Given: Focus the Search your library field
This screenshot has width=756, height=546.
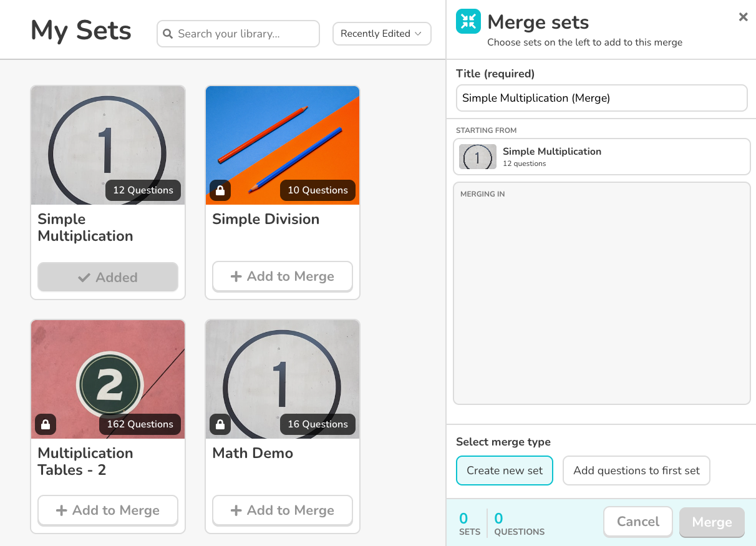Looking at the screenshot, I should [238, 34].
